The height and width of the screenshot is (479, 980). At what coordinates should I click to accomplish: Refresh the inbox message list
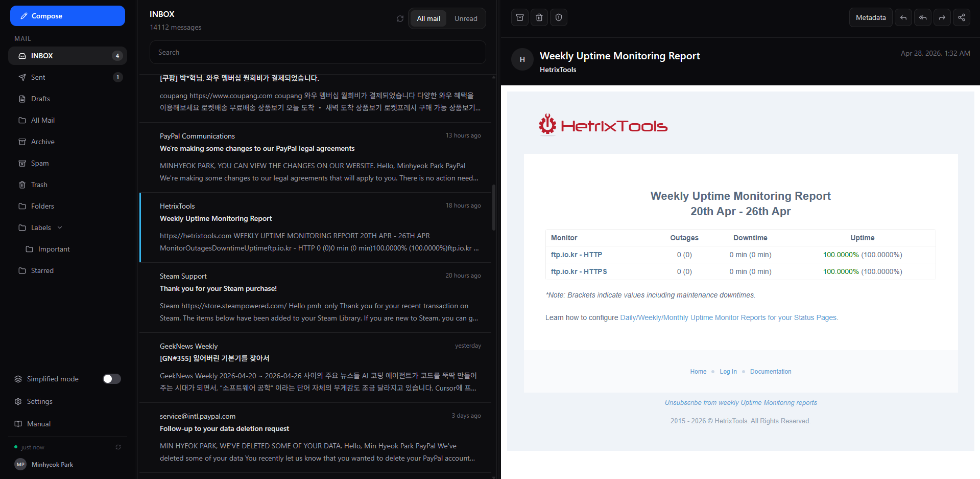400,19
